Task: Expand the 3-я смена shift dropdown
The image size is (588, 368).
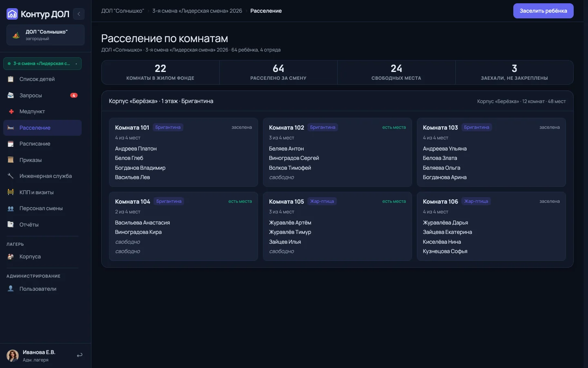Action: [42, 63]
